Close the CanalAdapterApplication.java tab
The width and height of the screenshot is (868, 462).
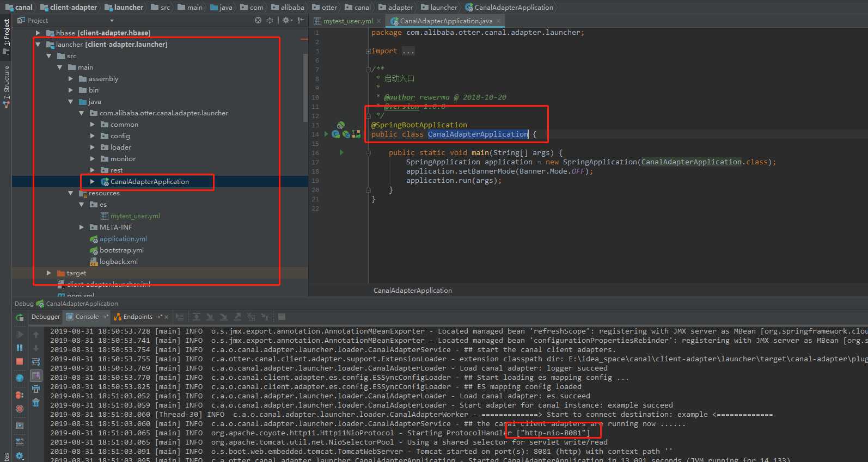[498, 21]
